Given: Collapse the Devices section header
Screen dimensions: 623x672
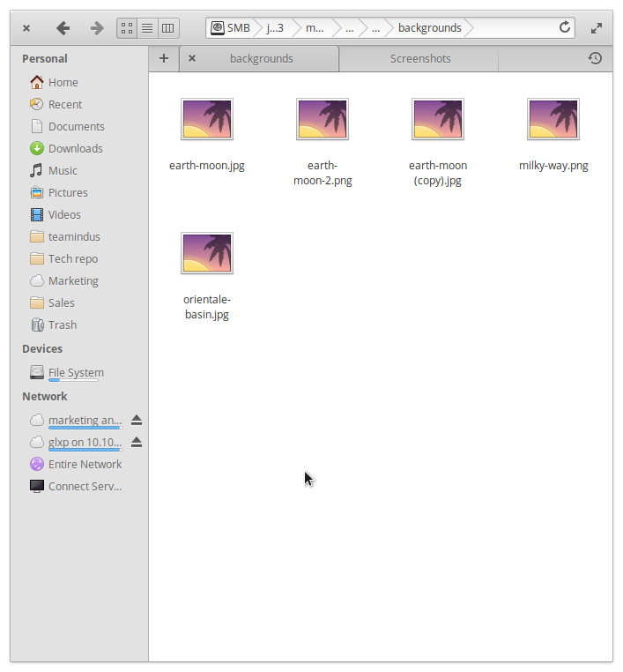Looking at the screenshot, I should coord(42,349).
